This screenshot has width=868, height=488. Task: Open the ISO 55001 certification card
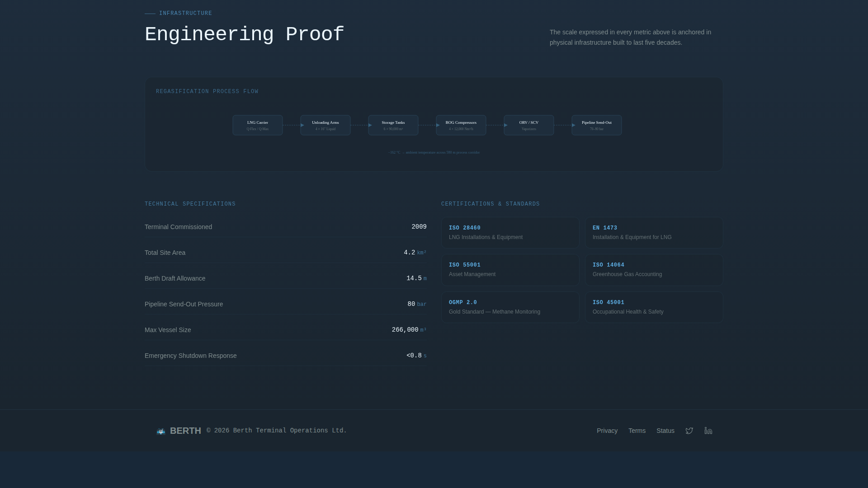(x=510, y=270)
